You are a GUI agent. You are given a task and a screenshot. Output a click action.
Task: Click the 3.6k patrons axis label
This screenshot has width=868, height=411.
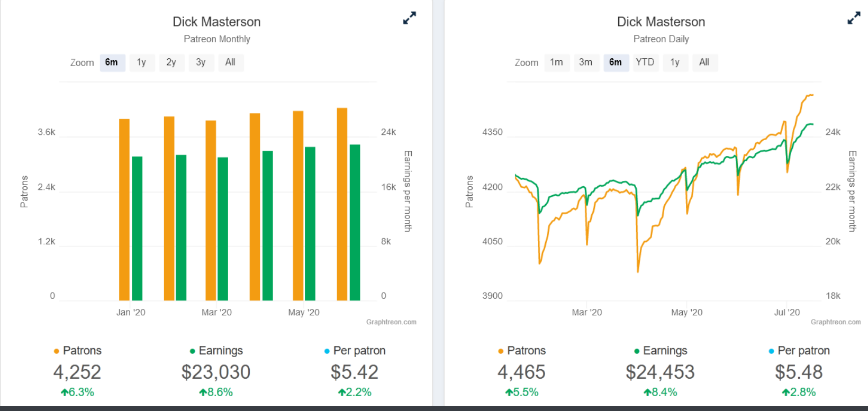[47, 132]
